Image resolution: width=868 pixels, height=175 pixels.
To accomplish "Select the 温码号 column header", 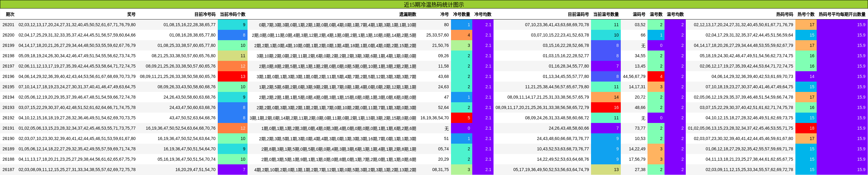I will pyautogui.click(x=639, y=15).
